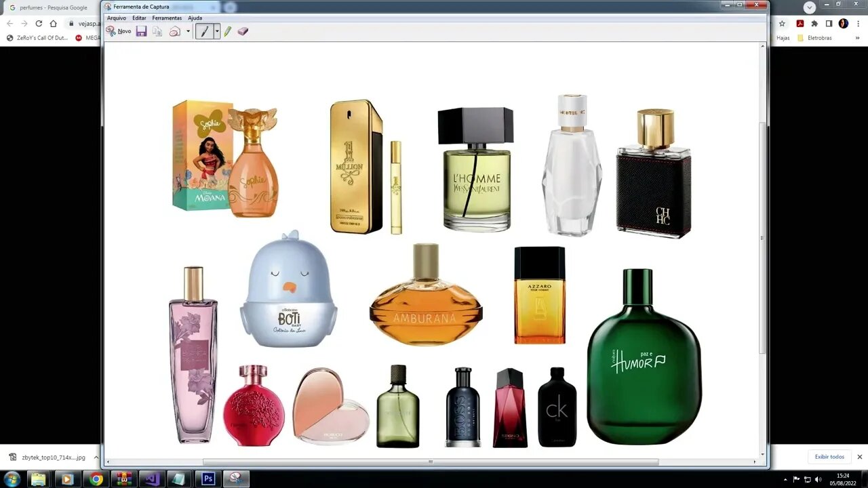Select the Eraser tool
The height and width of the screenshot is (488, 868).
(243, 31)
